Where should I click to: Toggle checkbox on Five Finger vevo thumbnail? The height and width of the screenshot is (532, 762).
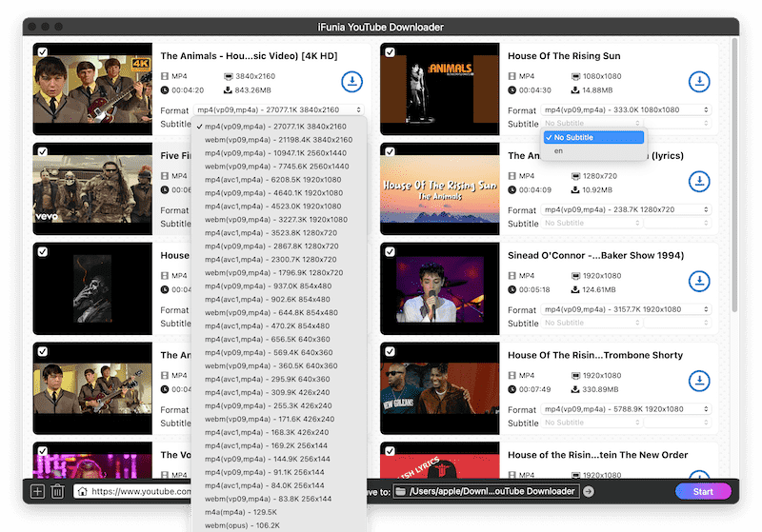pyautogui.click(x=43, y=152)
